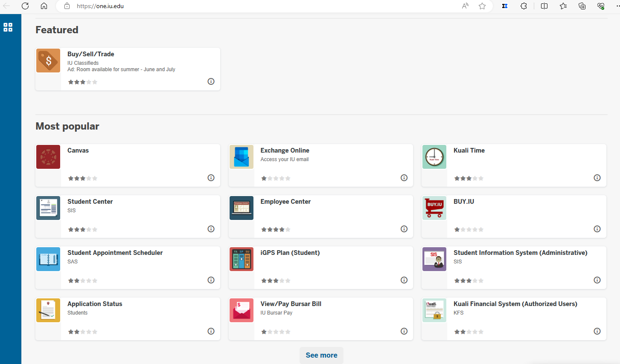The image size is (620, 364).
Task: Add this page to favorites
Action: point(482,6)
